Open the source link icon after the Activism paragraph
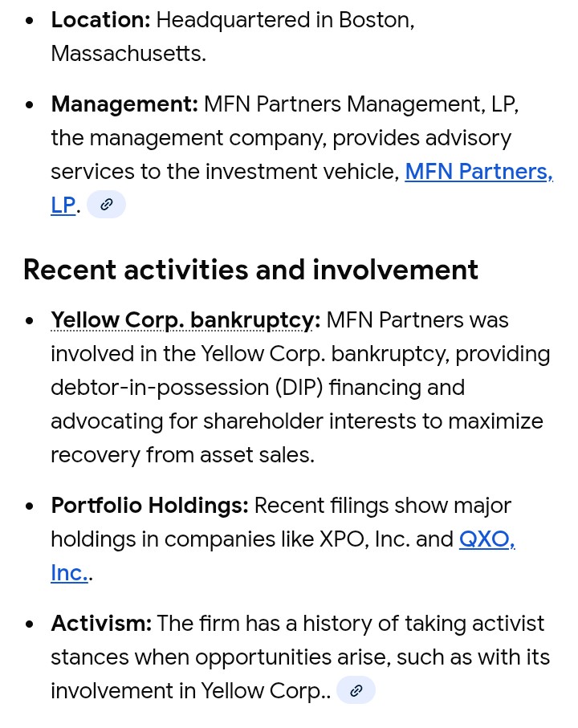Screen dimensions: 578x728 [x=356, y=690]
